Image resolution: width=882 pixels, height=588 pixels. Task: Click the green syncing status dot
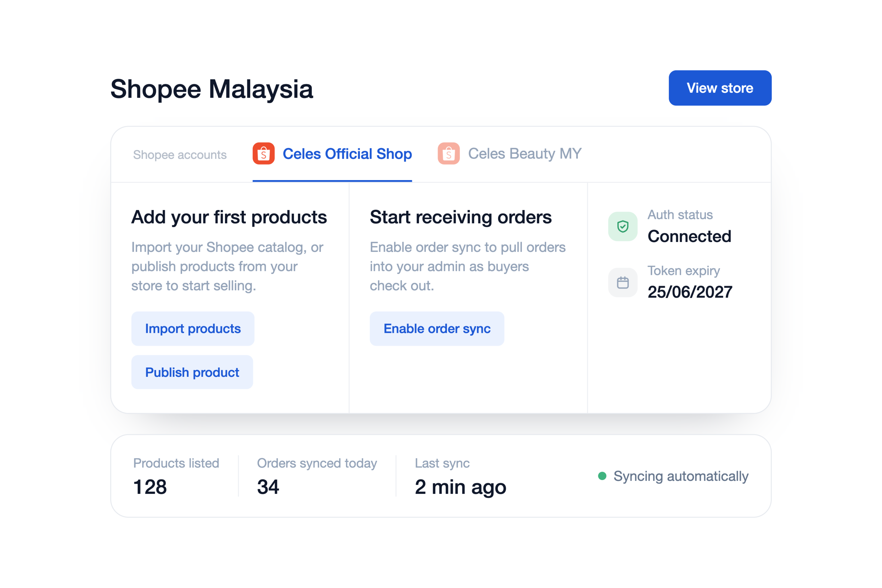click(x=602, y=476)
